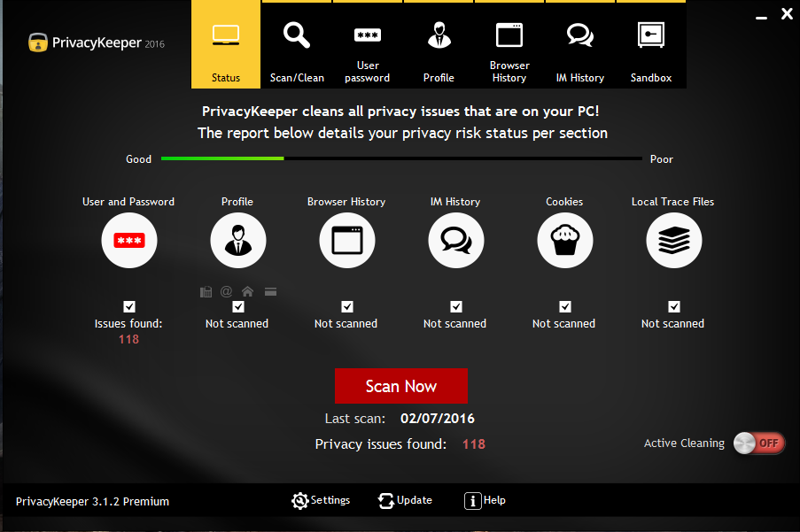Click Not scanned under Local Trace Files
Viewport: 800px width, 532px height.
pyautogui.click(x=672, y=324)
